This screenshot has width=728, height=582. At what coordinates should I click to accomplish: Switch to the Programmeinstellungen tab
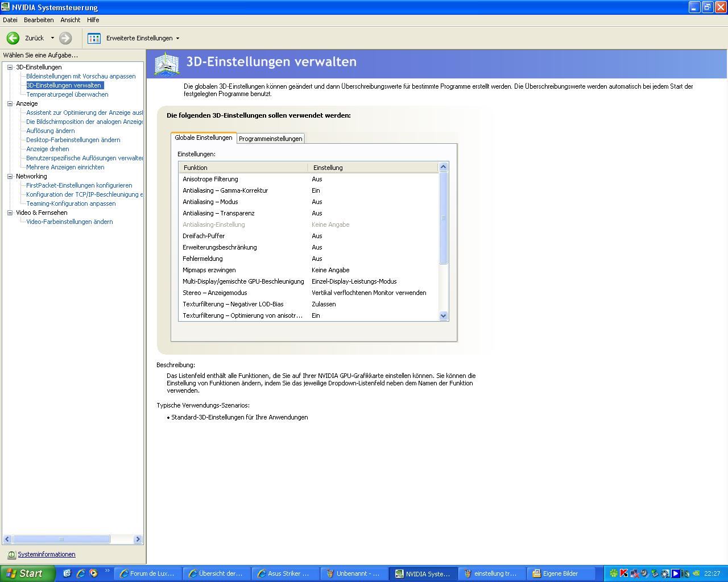[x=271, y=139]
